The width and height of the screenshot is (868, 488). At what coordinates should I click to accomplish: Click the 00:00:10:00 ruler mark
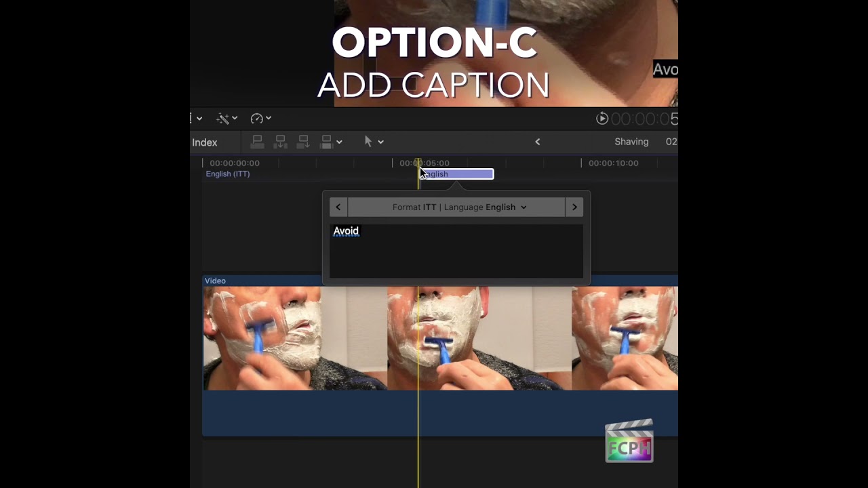[x=613, y=163]
